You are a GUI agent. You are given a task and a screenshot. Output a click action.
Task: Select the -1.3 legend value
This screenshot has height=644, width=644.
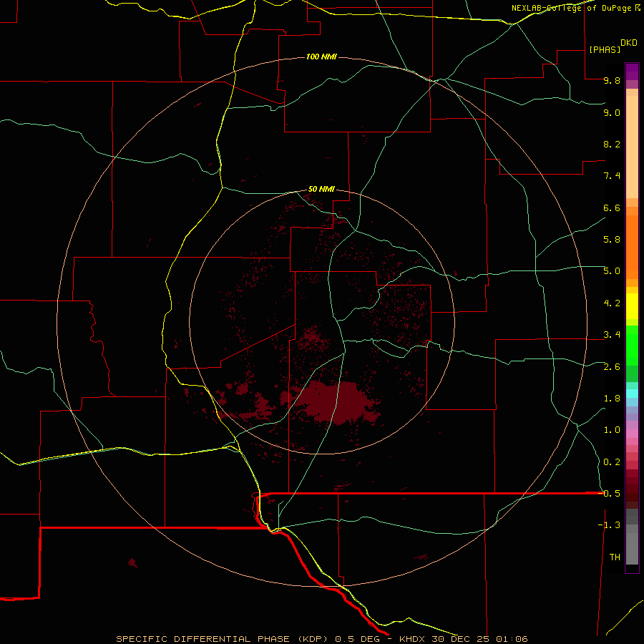point(609,525)
